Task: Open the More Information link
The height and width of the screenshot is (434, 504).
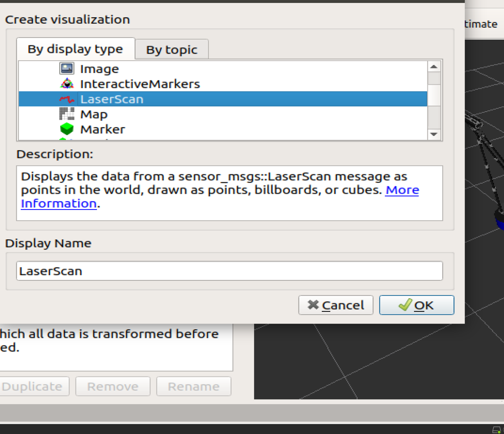Action: (x=402, y=190)
